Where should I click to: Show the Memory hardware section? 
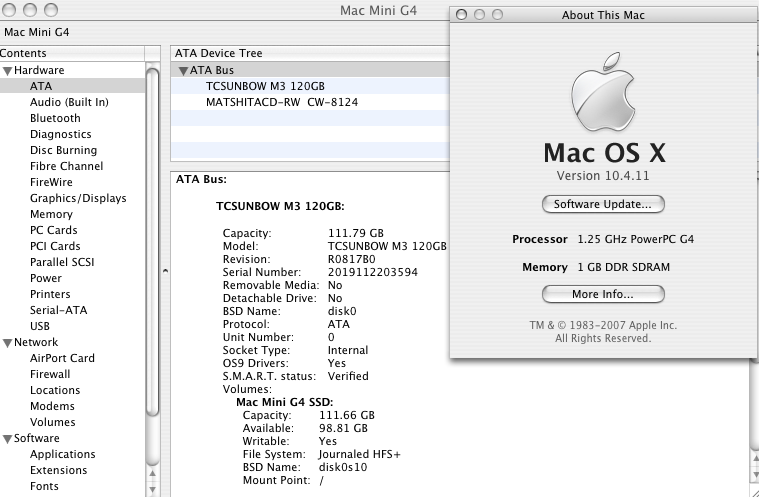pyautogui.click(x=51, y=214)
